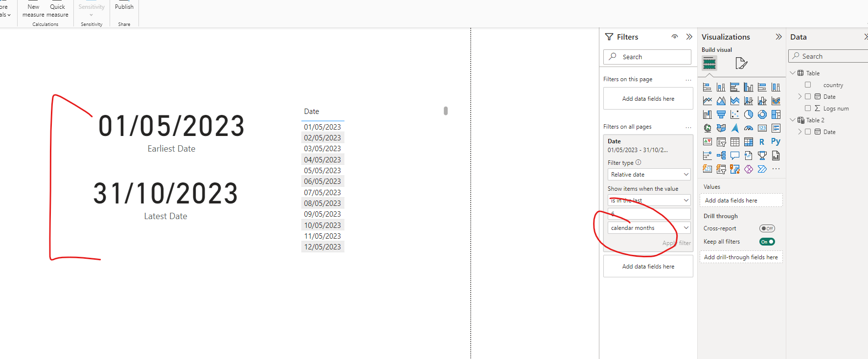Click the date table vertical scrollbar

[x=446, y=111]
